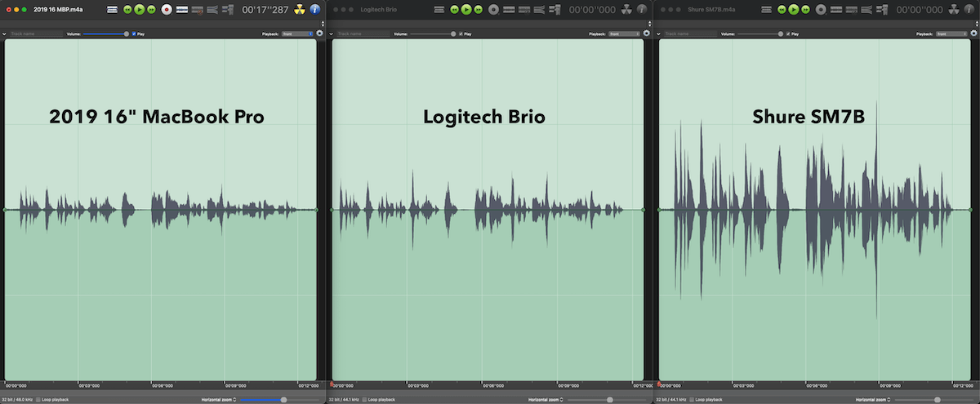Click 32 bit / 48.0 kHz status text
980x404 pixels.
point(17,399)
